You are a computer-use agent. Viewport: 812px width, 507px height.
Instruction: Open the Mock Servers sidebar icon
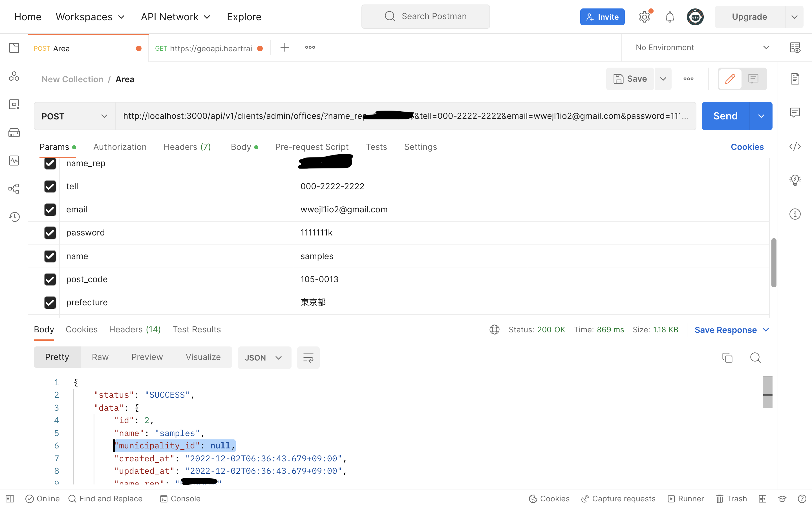click(14, 132)
